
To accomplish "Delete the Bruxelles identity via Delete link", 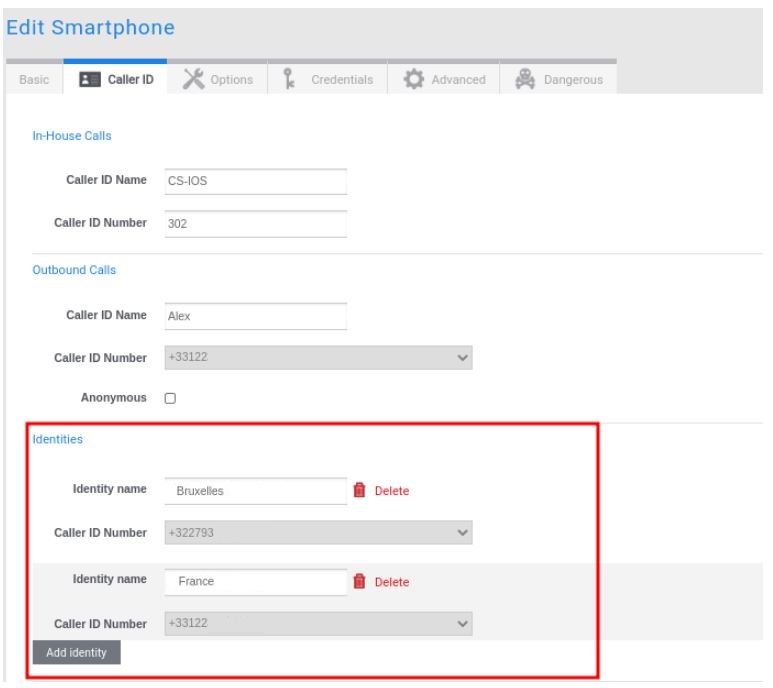I will (392, 491).
